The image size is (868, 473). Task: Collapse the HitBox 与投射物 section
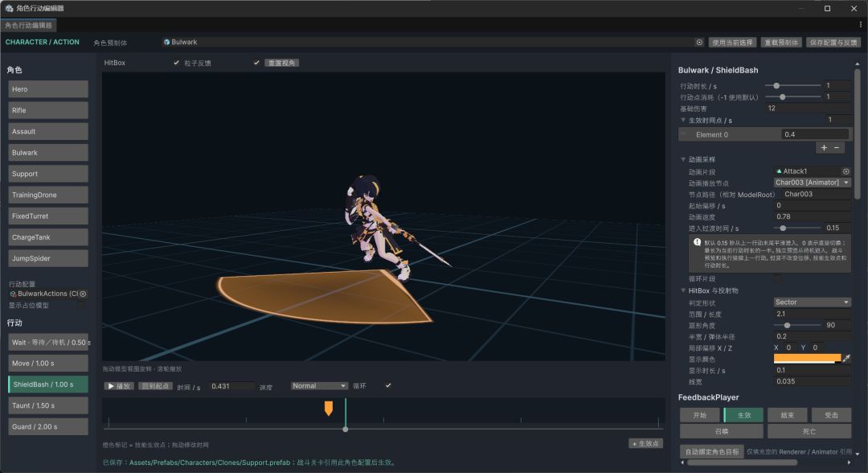(x=683, y=290)
